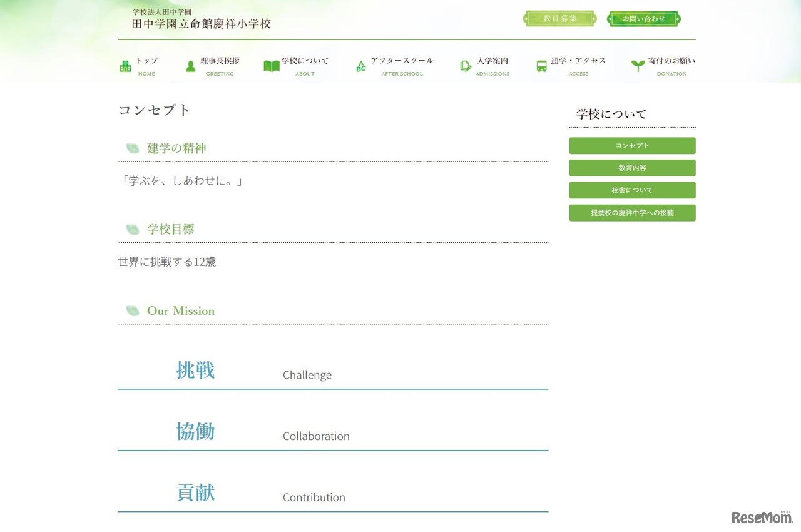The image size is (801, 532).
Task: Open the book icon for 学校について
Action: (272, 65)
